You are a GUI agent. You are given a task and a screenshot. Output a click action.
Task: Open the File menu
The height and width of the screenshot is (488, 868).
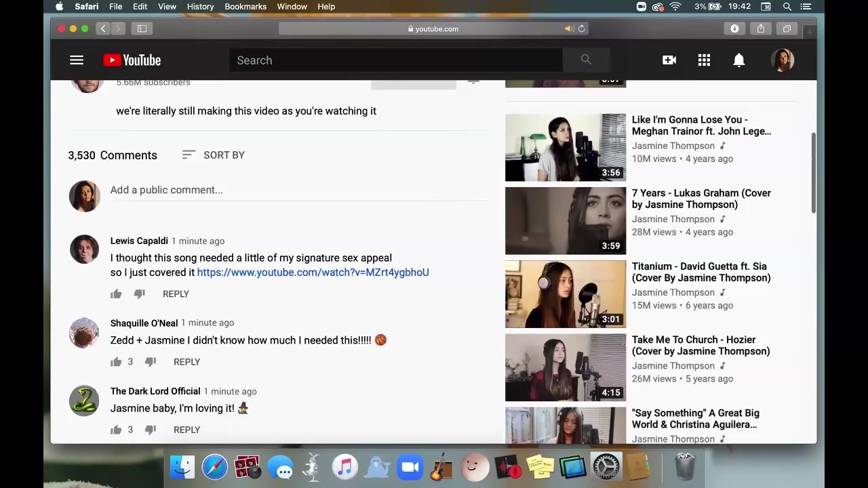pyautogui.click(x=116, y=7)
